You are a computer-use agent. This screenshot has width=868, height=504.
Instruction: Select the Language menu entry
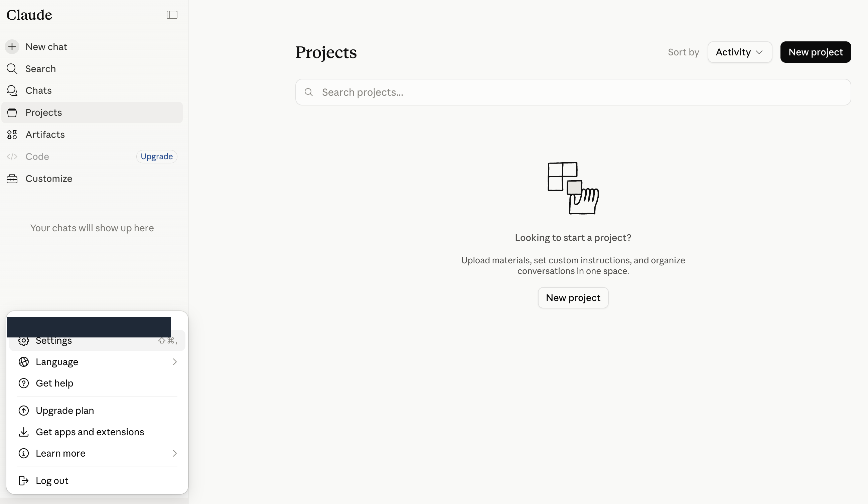click(x=97, y=362)
